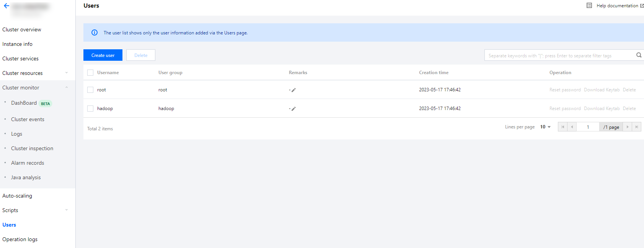The image size is (644, 248).
Task: Focus the keyword filter search field
Action: pos(559,55)
